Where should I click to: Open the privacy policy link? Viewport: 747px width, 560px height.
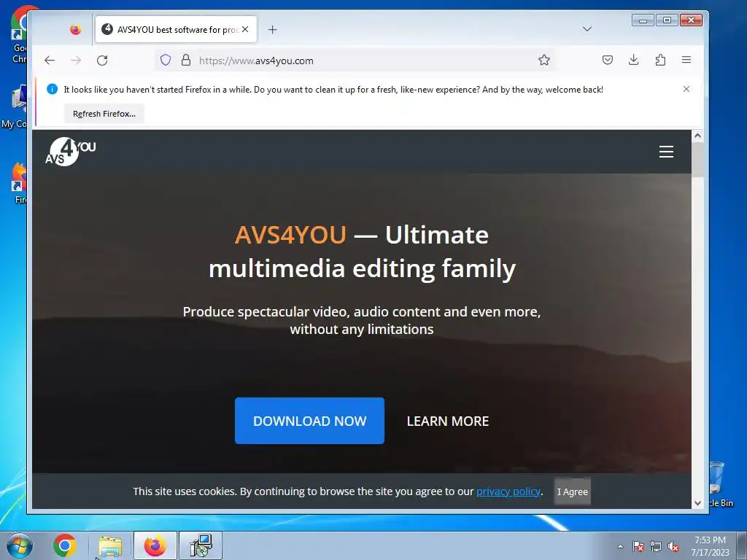pyautogui.click(x=508, y=491)
